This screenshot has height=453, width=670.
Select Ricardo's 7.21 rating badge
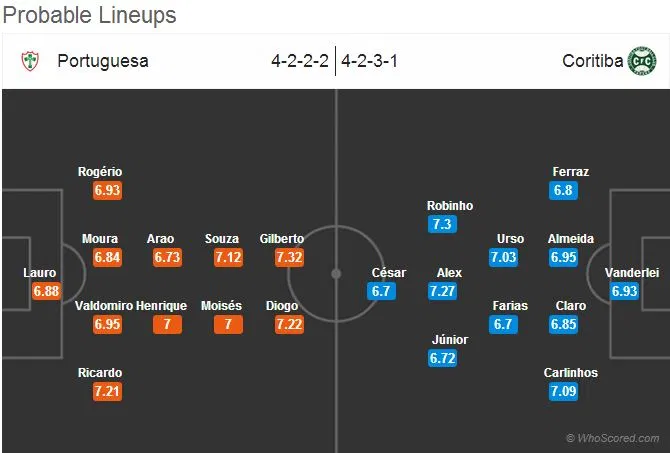coord(107,391)
